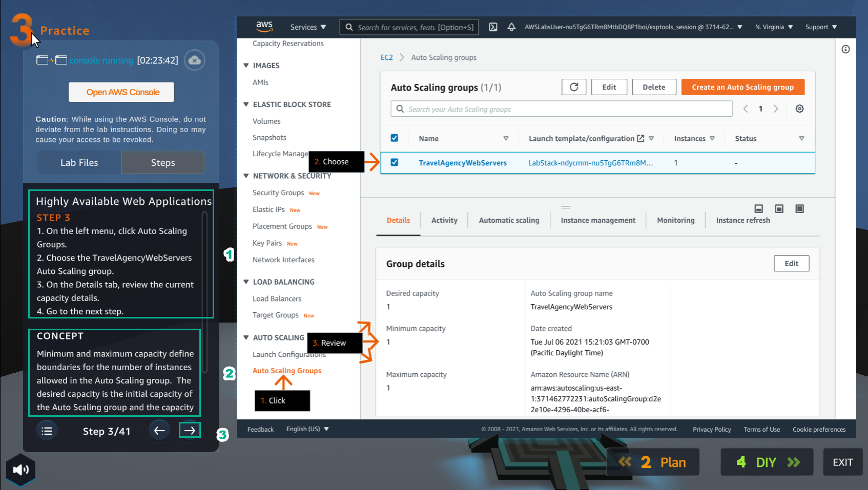The height and width of the screenshot is (490, 868).
Task: Open the notifications bell
Action: coord(511,27)
